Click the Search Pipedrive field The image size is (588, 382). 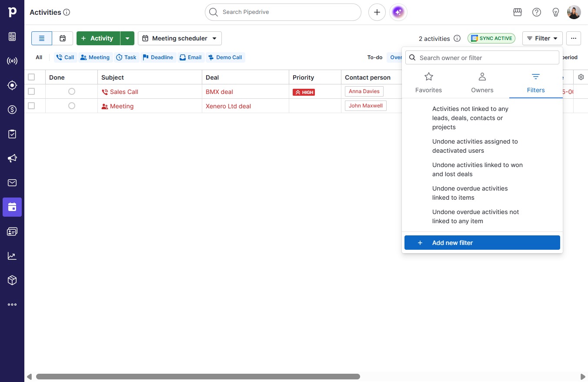(283, 12)
